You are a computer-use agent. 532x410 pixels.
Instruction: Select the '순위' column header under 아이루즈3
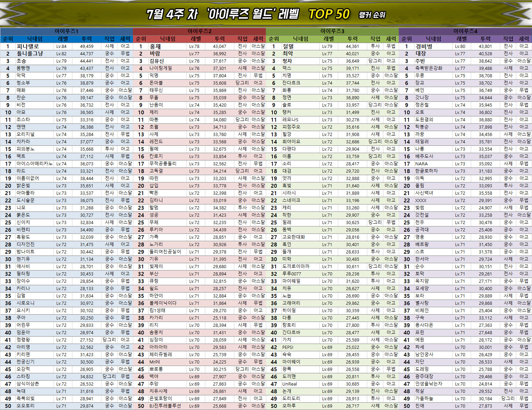point(274,39)
